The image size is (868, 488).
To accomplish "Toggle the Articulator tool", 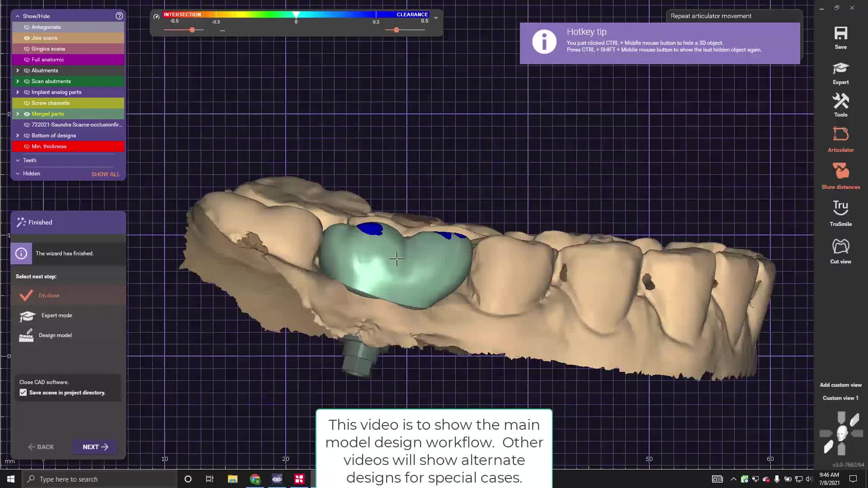I will [x=840, y=134].
